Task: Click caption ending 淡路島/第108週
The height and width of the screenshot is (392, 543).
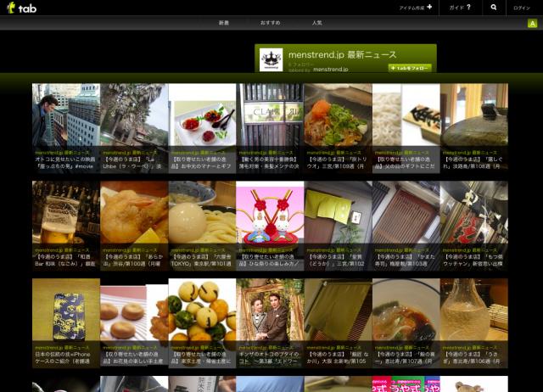Action: 473,163
